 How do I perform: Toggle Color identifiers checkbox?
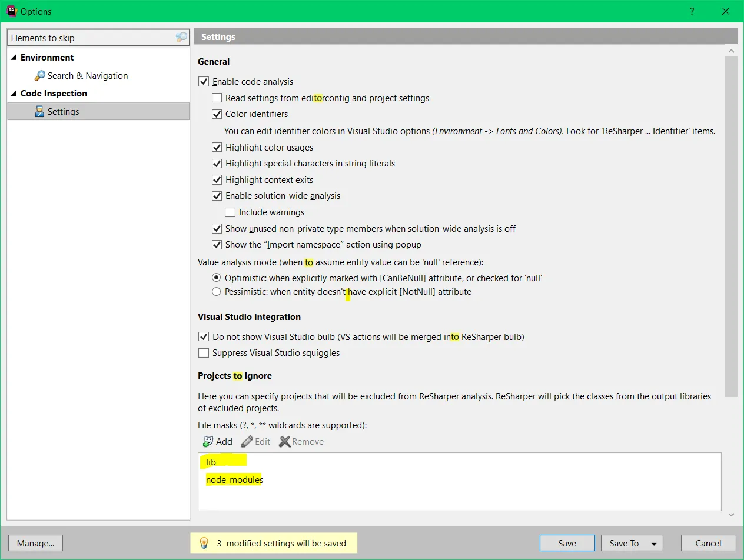tap(217, 114)
